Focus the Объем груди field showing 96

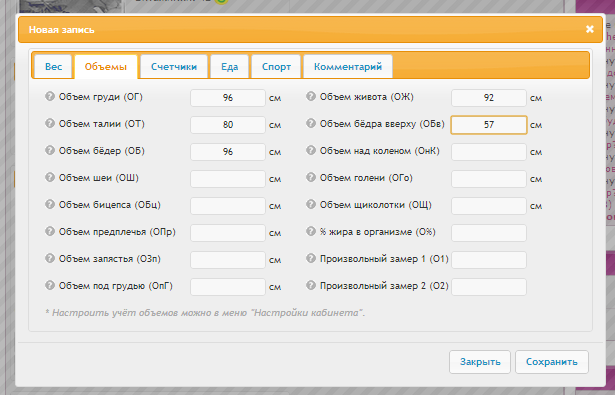(x=228, y=98)
